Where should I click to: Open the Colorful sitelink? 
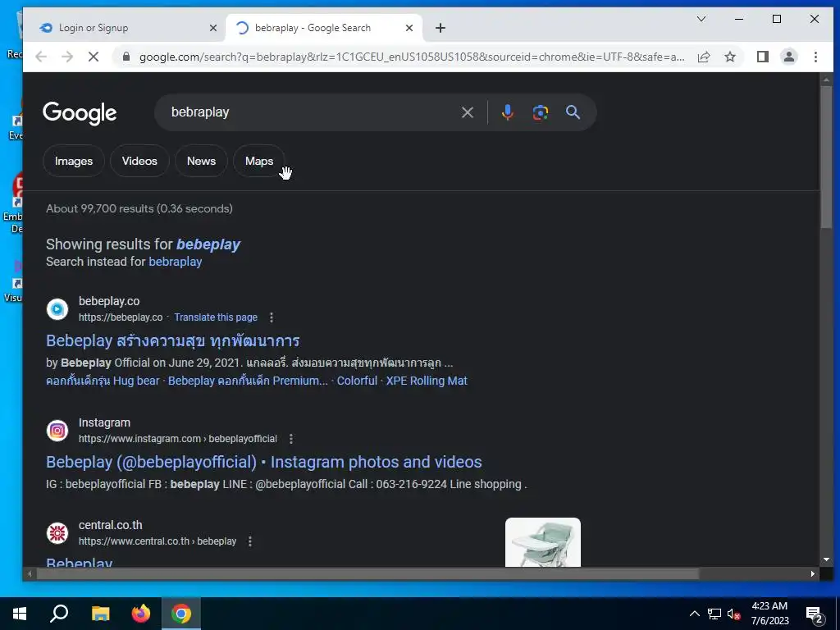point(357,381)
